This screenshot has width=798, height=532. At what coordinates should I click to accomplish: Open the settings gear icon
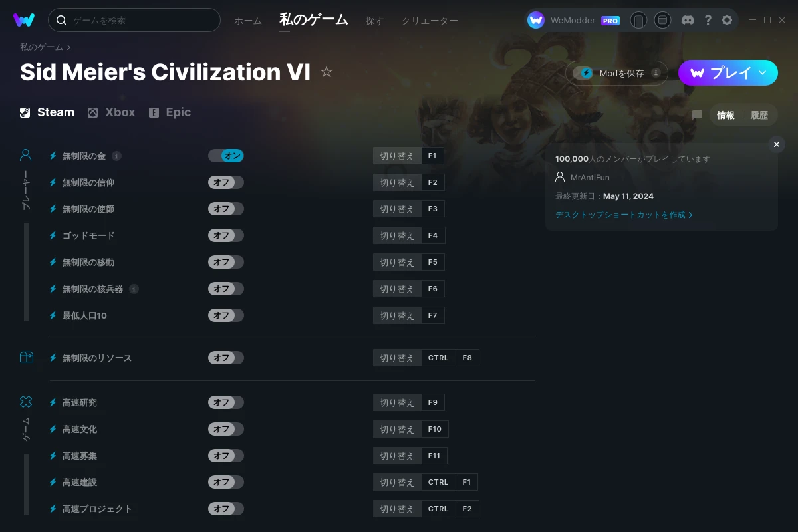point(726,20)
